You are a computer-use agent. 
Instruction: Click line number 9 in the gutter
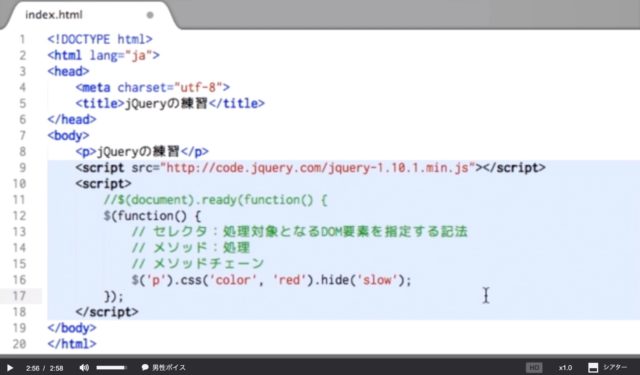22,168
